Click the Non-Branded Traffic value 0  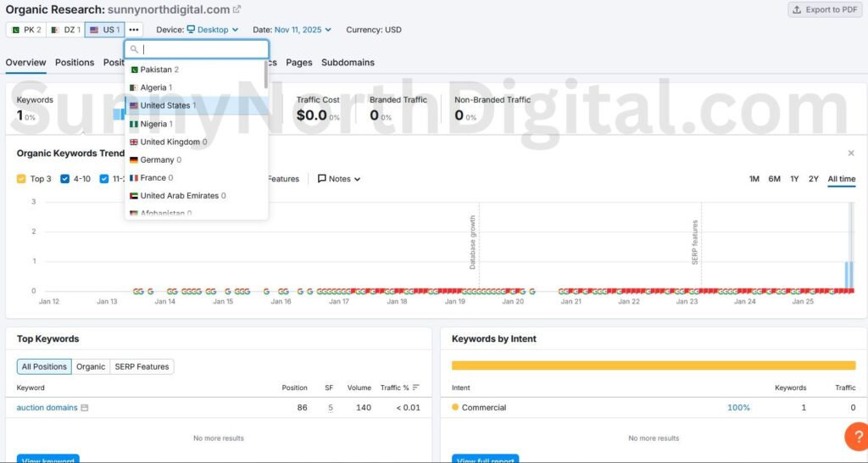coord(459,115)
